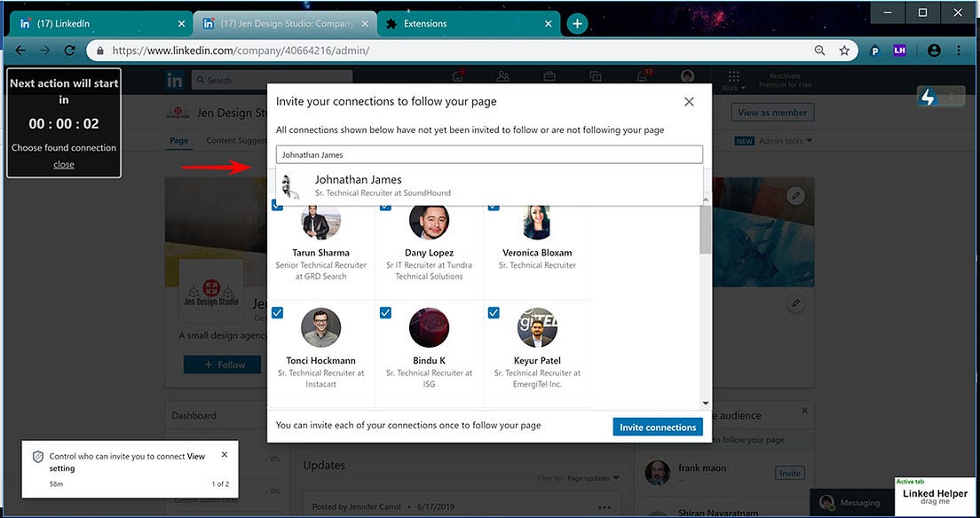Click View as member button
This screenshot has height=518, width=980.
click(x=772, y=113)
